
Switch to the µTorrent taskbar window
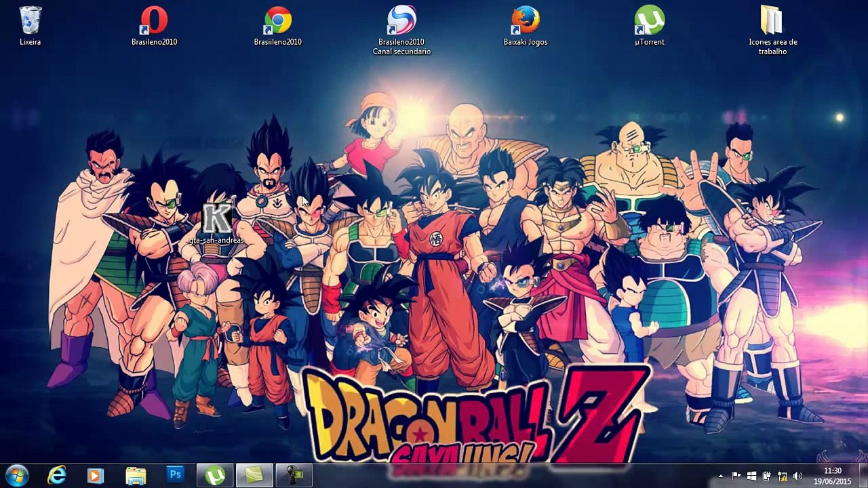pos(216,475)
